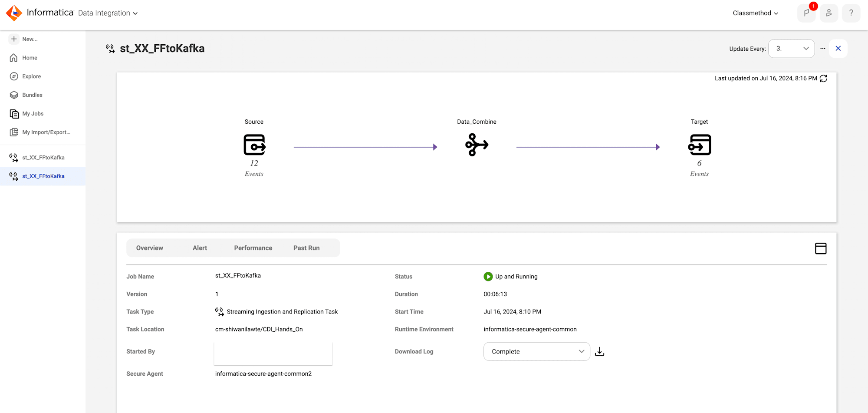Click the Task Type streaming icon
The image size is (868, 413).
pos(220,311)
